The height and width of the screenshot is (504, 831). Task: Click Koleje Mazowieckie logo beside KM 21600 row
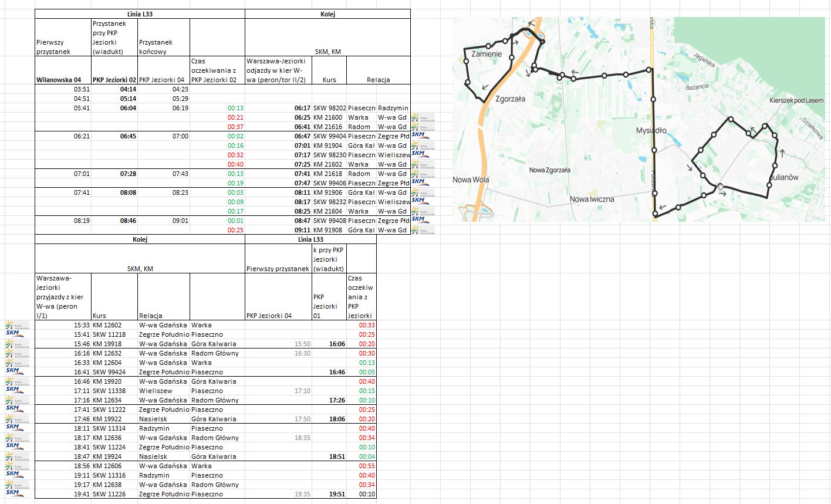click(423, 117)
